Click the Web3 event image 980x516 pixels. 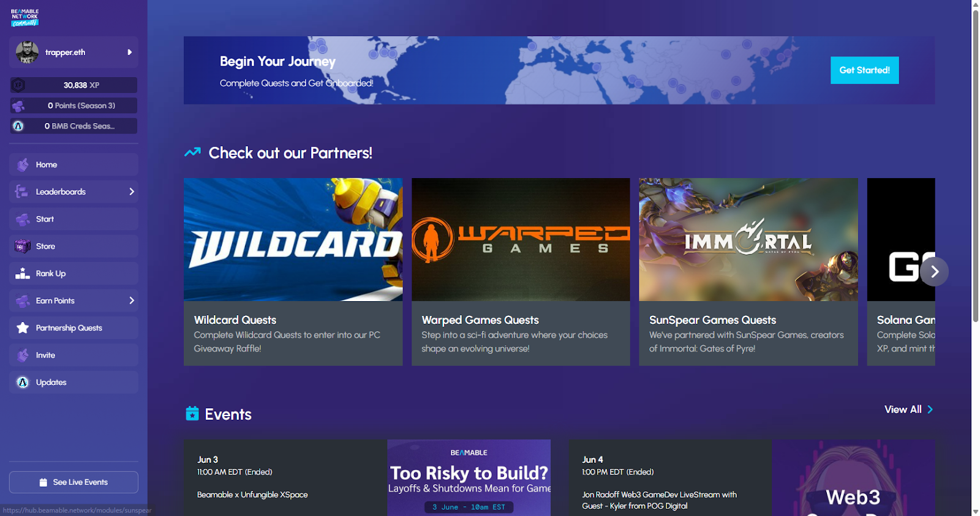(x=853, y=477)
